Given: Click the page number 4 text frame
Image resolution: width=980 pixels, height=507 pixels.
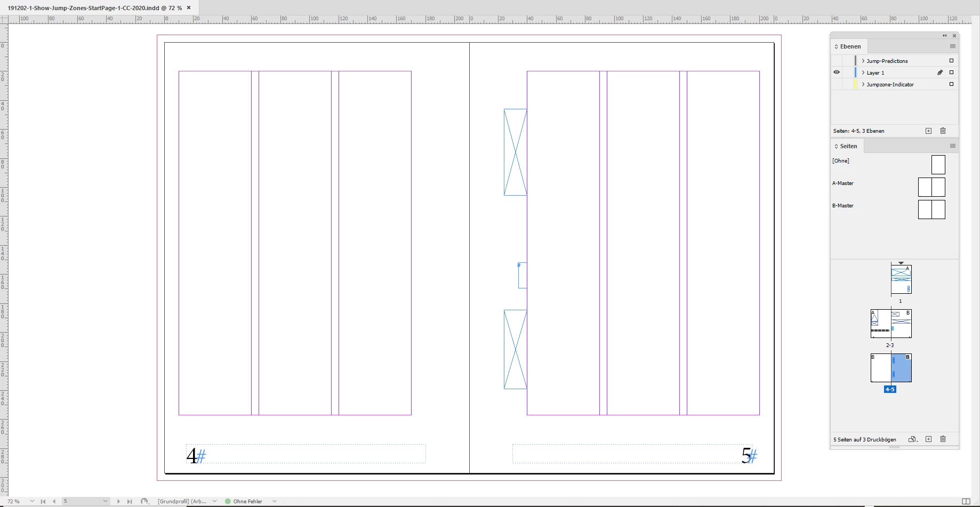Looking at the screenshot, I should (x=306, y=454).
